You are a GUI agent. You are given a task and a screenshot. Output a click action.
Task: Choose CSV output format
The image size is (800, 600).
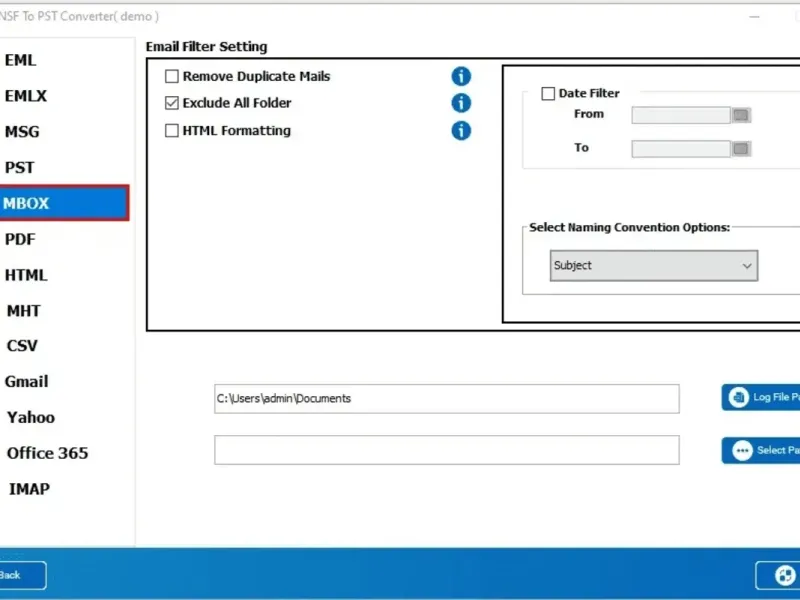pos(22,346)
